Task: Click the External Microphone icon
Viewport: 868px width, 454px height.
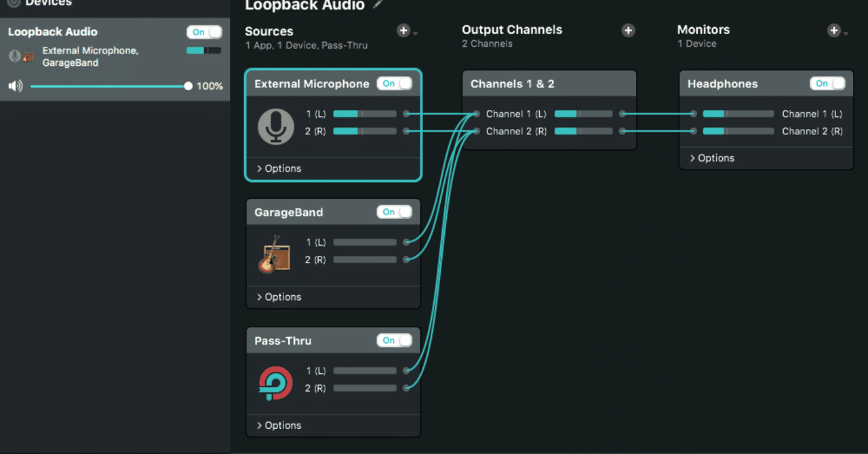Action: 275,127
